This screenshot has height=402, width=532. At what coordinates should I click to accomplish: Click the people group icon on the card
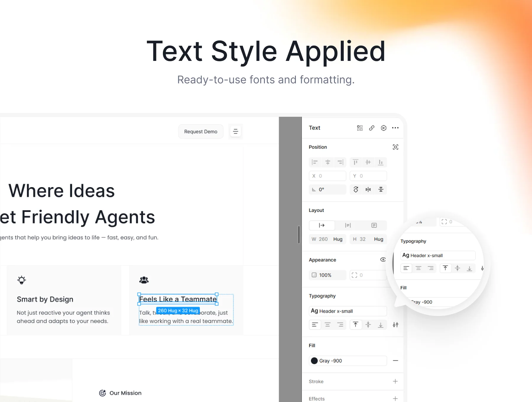(144, 280)
